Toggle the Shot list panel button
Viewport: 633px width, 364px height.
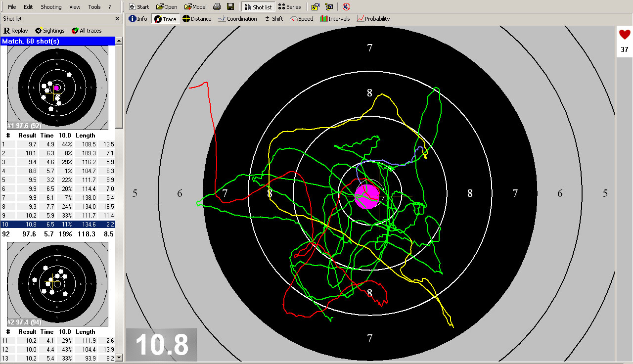pyautogui.click(x=258, y=7)
